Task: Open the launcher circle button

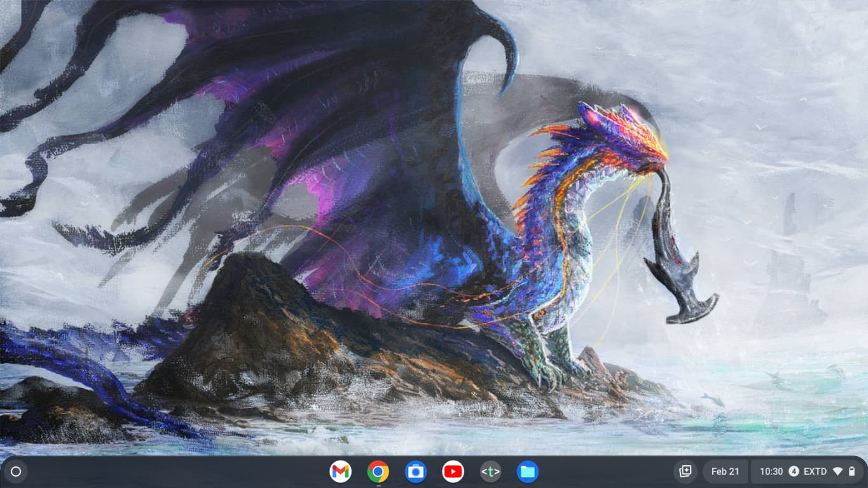Action: 17,471
